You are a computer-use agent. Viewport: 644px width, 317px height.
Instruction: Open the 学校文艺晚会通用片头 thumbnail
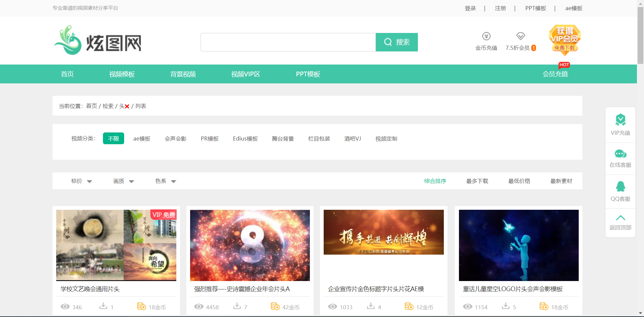116,245
